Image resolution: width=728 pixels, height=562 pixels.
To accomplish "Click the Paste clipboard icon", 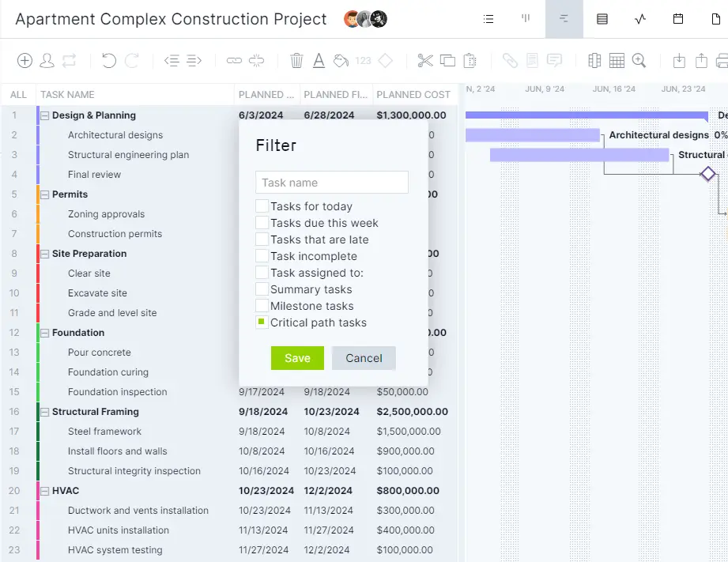I will tap(470, 61).
